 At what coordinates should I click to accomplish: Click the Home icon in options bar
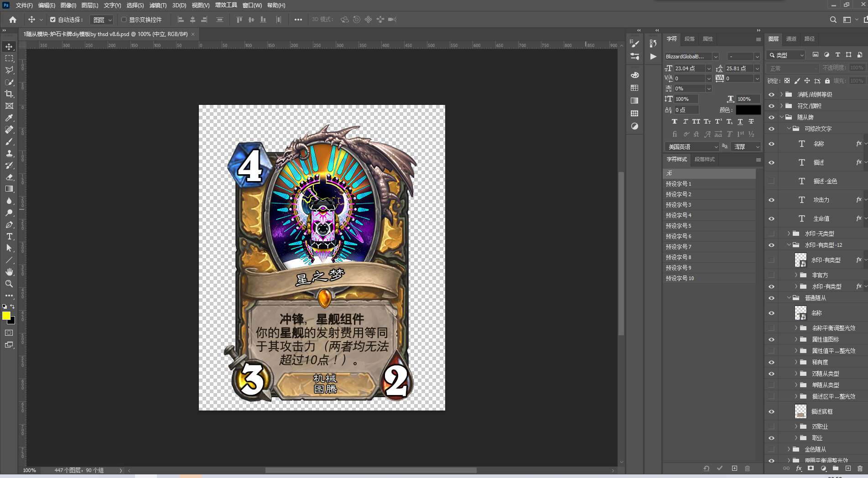pyautogui.click(x=13, y=20)
